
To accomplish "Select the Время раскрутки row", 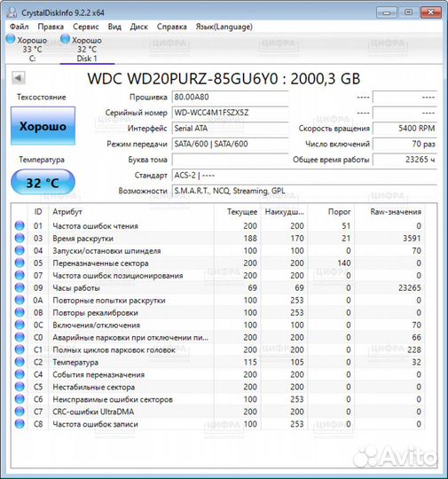I will (218, 238).
